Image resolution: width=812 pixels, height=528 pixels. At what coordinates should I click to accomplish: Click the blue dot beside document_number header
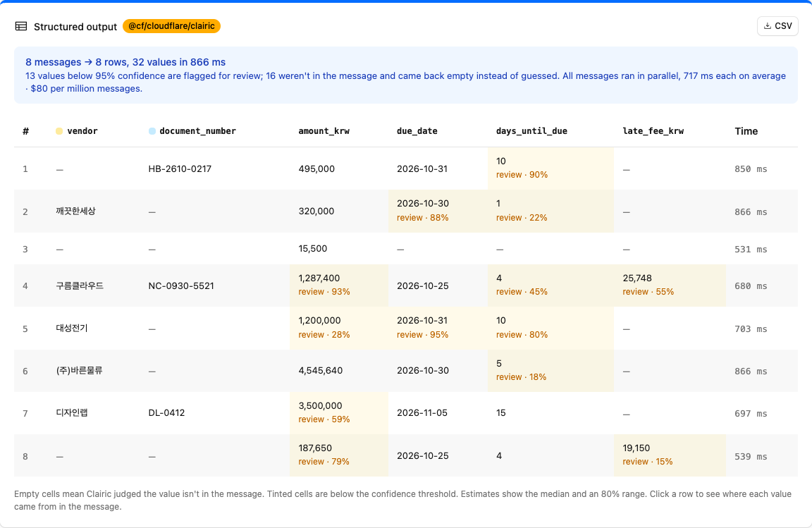(x=152, y=131)
